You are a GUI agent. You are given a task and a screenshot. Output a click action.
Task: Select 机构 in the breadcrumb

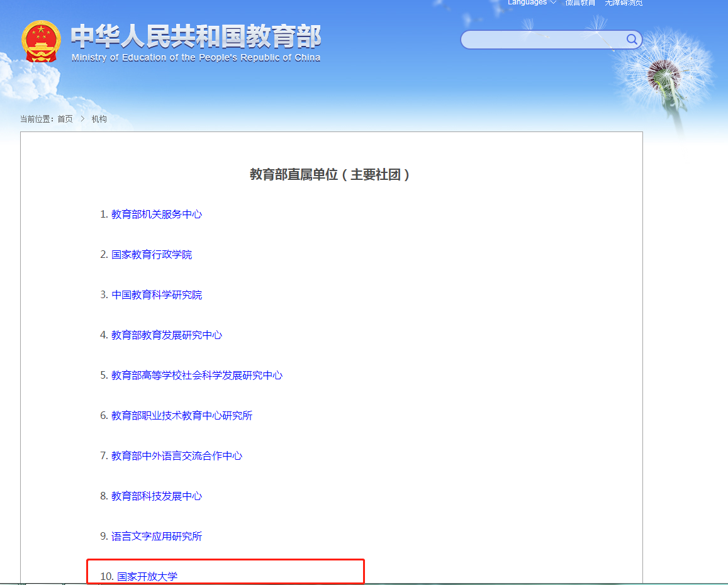pyautogui.click(x=98, y=118)
